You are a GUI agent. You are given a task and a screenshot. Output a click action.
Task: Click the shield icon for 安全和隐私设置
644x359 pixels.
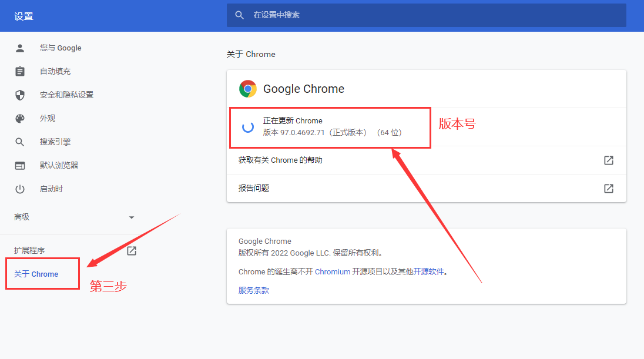[x=20, y=95]
